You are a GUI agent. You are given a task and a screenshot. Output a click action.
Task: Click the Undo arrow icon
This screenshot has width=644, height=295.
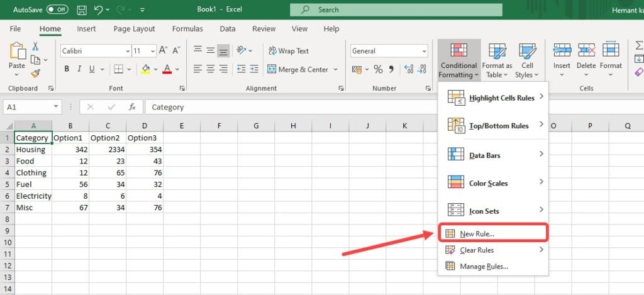pos(98,10)
